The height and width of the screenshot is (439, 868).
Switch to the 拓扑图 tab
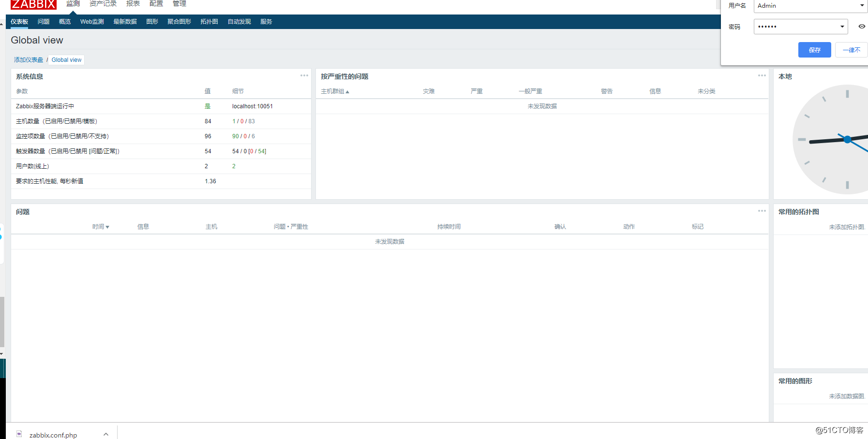[209, 21]
